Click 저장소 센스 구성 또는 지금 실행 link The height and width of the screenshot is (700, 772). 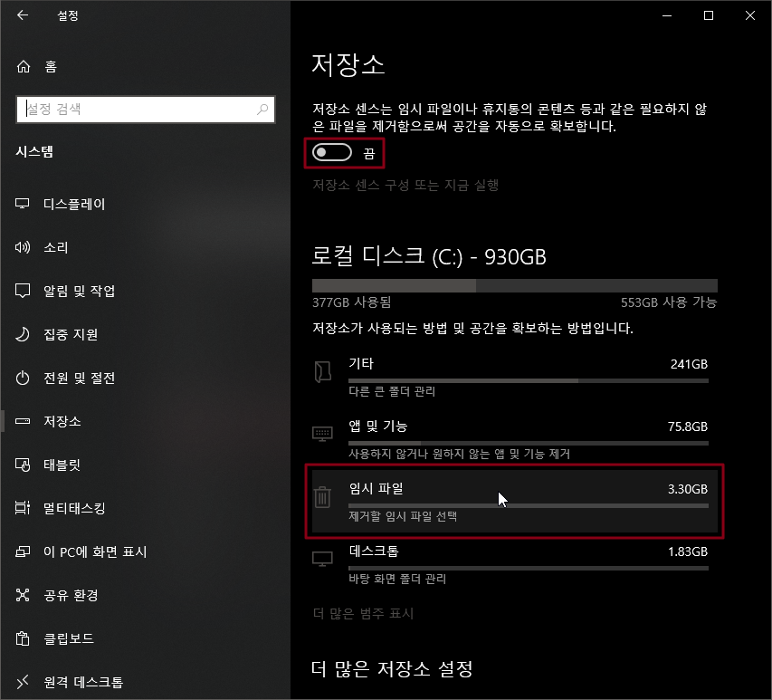pos(405,186)
